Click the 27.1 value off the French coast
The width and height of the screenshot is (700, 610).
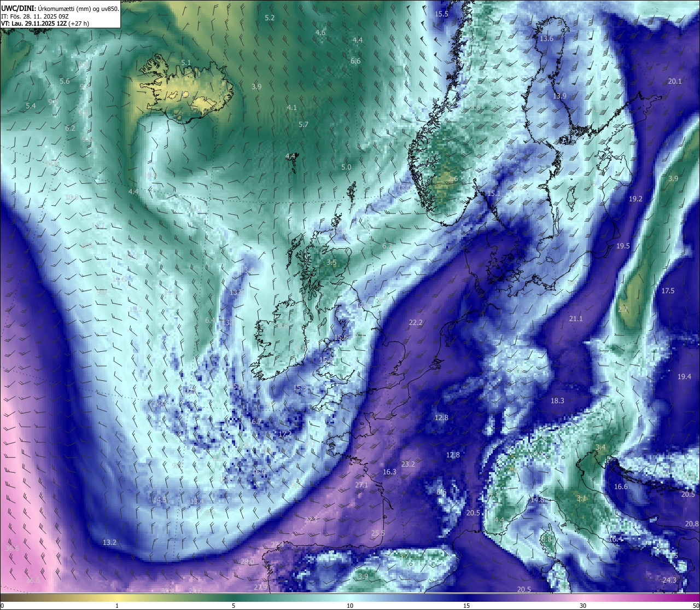pos(361,485)
